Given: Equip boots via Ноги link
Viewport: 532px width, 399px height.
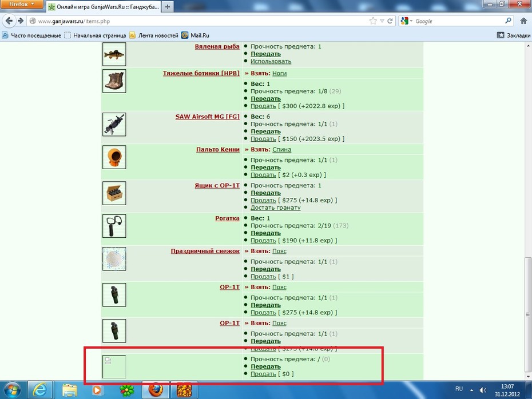Looking at the screenshot, I should [x=279, y=73].
